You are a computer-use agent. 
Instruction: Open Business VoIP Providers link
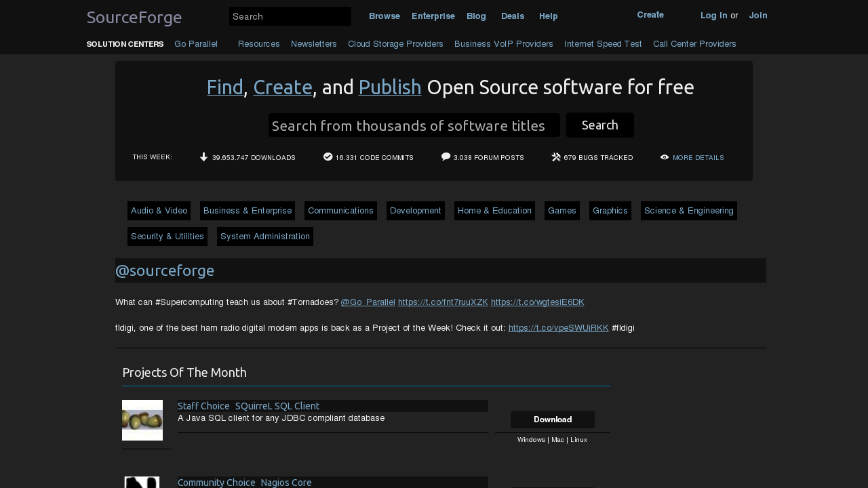coord(504,44)
